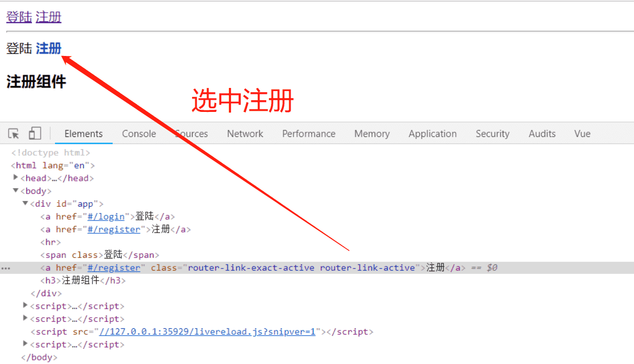
Task: Toggle the device toolbar icon
Action: 34,133
